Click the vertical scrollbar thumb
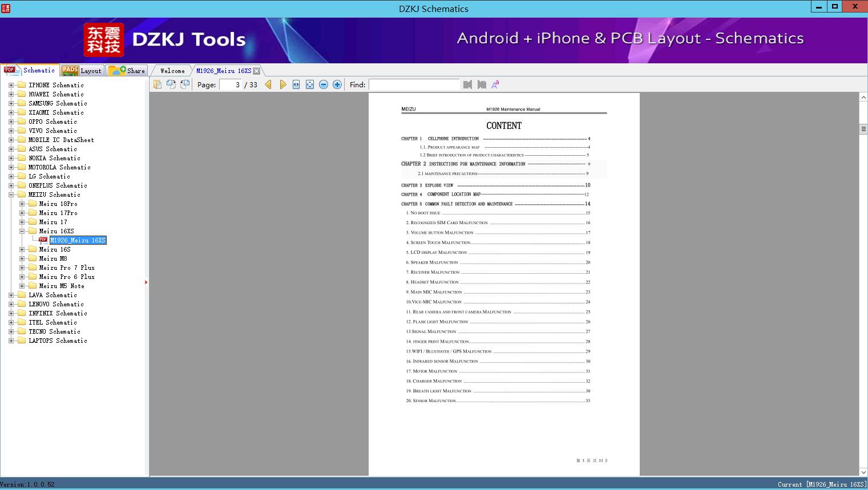The width and height of the screenshot is (868, 490). 863,129
